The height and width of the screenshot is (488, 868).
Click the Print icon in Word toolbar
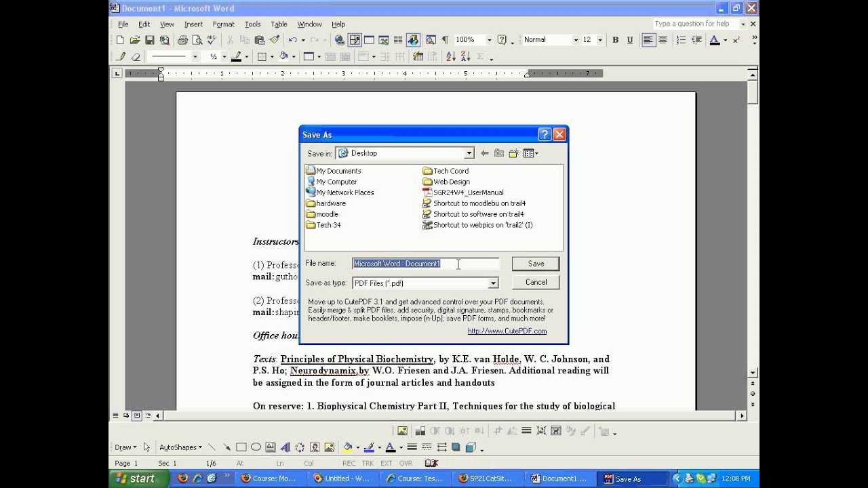click(x=182, y=40)
